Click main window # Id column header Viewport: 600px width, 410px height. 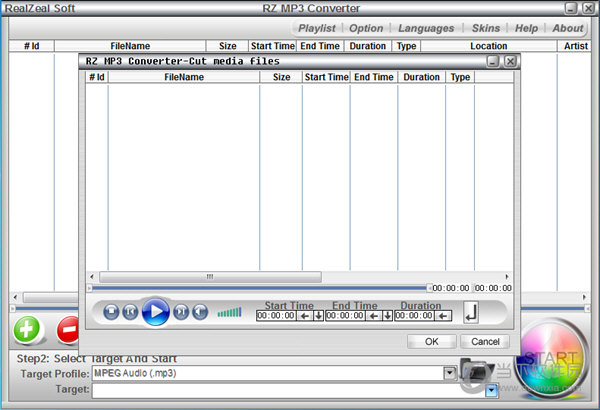point(31,46)
